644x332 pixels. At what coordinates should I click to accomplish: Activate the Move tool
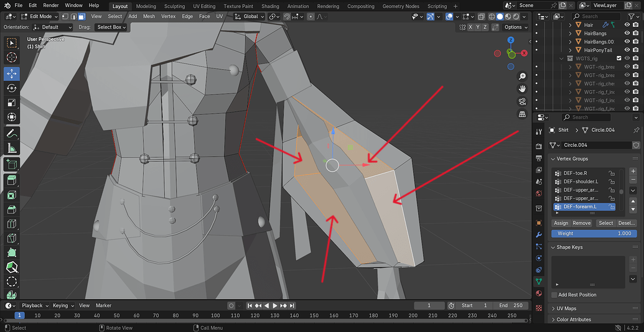[12, 73]
